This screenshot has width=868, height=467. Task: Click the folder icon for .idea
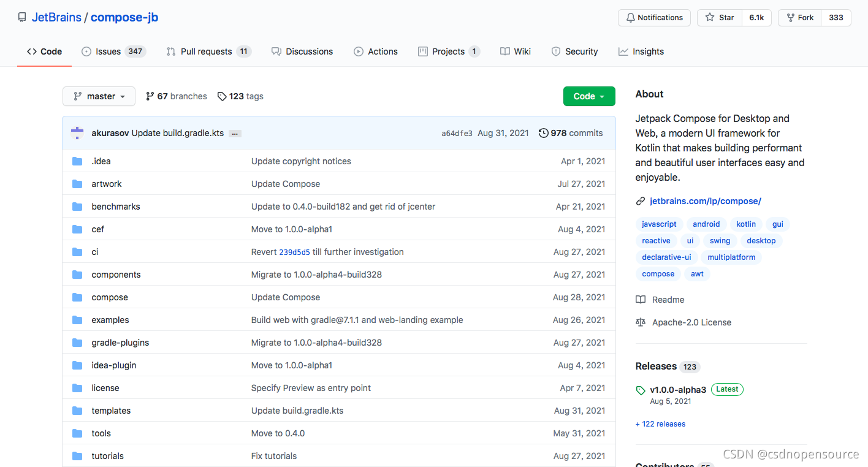click(77, 161)
